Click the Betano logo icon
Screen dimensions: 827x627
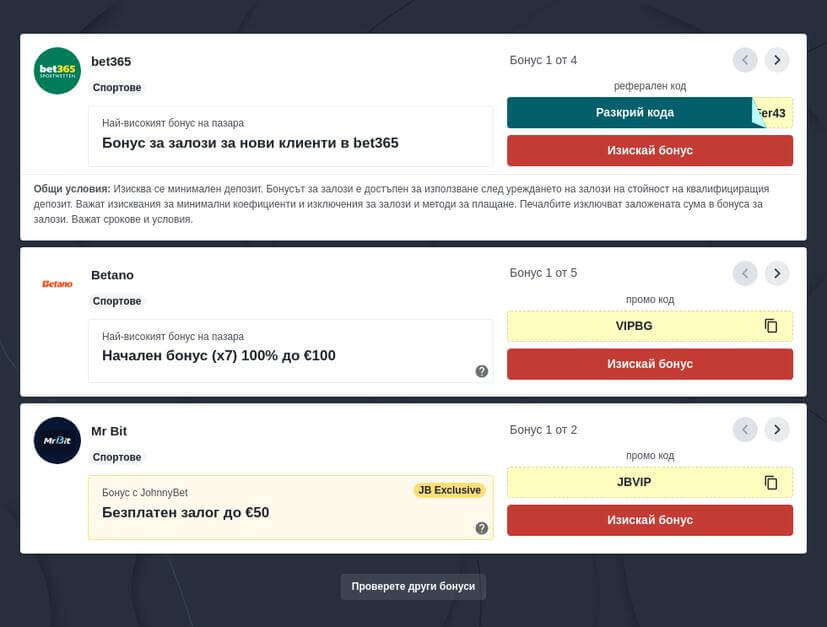click(x=57, y=284)
